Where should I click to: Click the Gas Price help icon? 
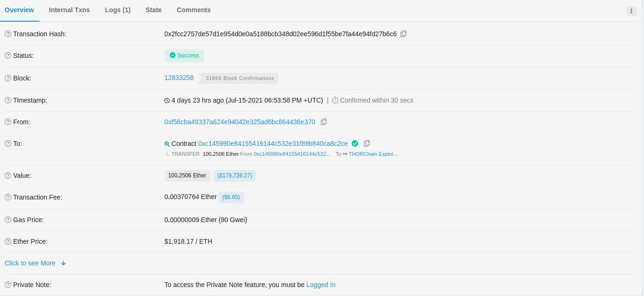click(8, 220)
